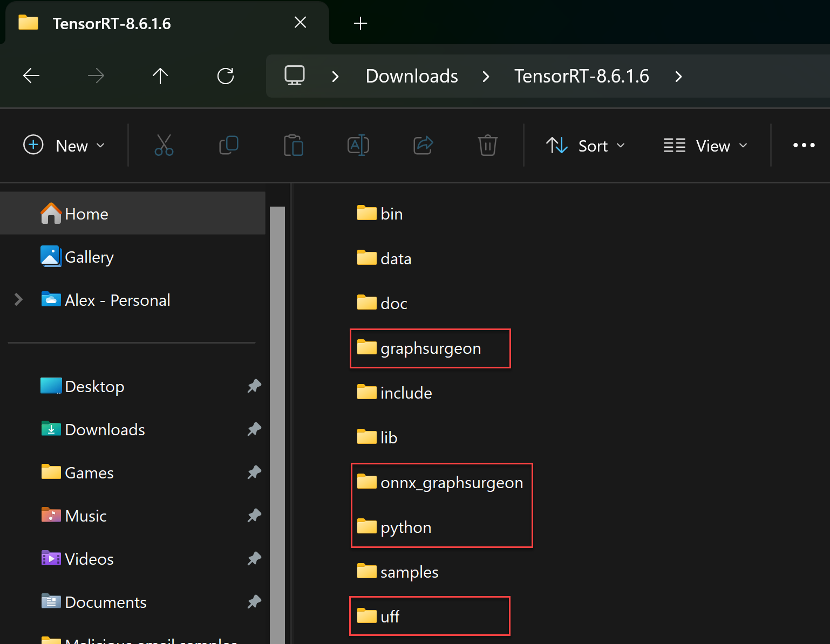Select the uff folder
Image resolution: width=830 pixels, height=644 pixels.
coord(378,616)
